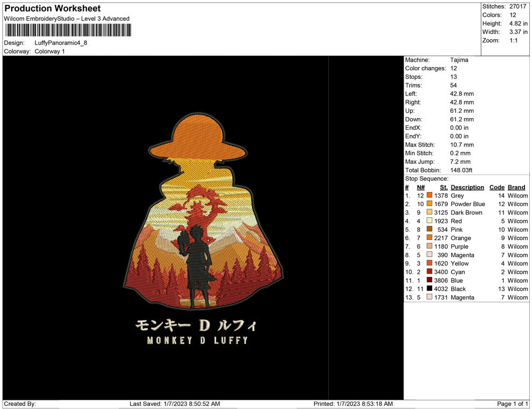Click the 'N#' column header
The height and width of the screenshot is (409, 532).
(x=421, y=187)
